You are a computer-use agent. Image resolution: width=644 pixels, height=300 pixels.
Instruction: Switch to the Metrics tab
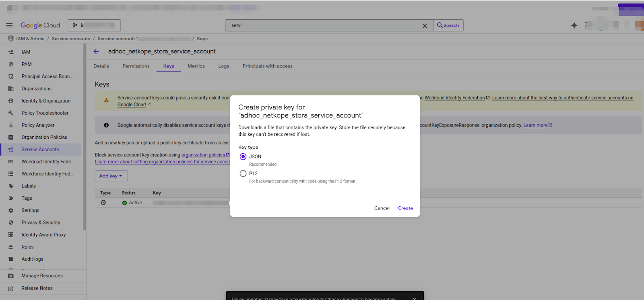click(196, 66)
